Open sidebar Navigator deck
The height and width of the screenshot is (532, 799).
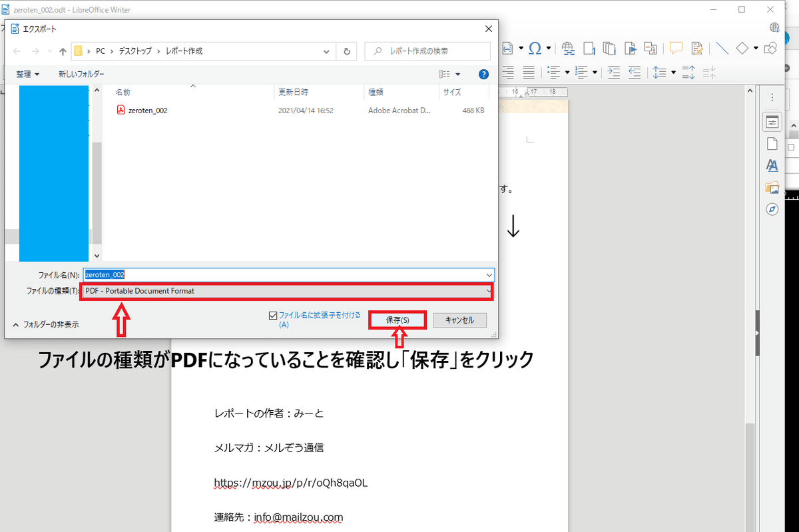tap(772, 209)
